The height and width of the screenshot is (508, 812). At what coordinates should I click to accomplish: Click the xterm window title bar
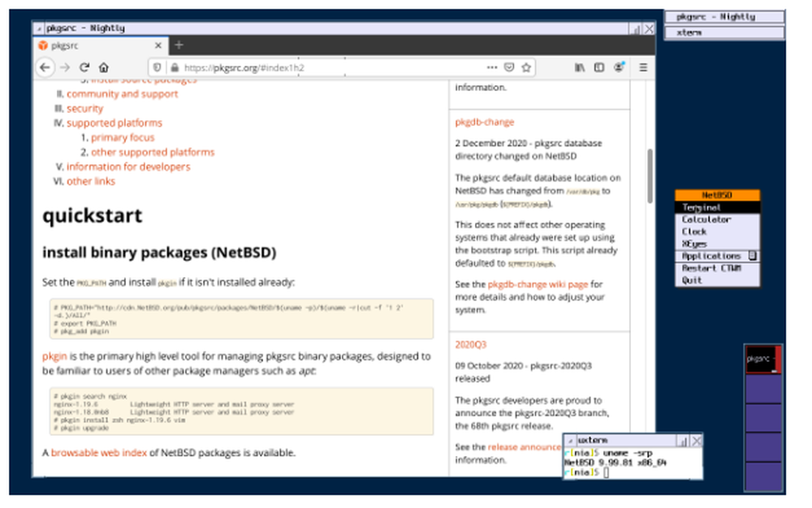(x=625, y=441)
